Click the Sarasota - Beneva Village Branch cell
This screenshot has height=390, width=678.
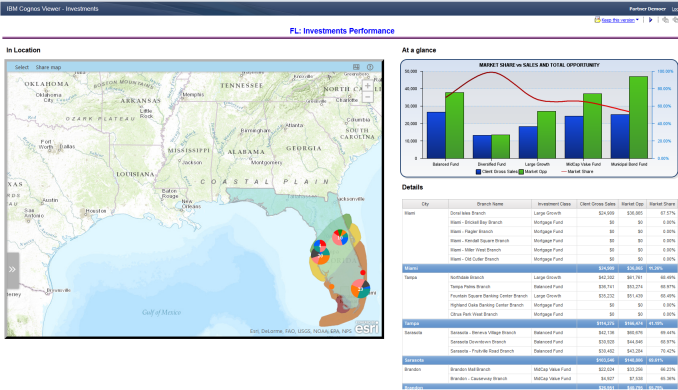(x=490, y=333)
